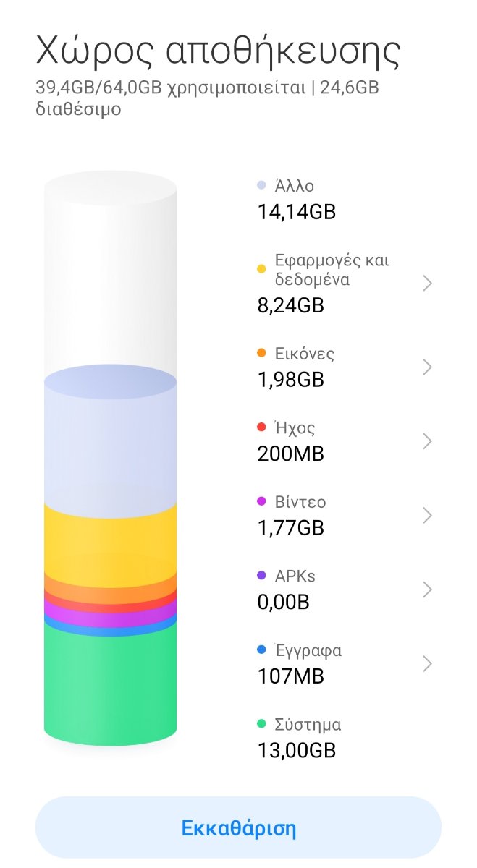This screenshot has width=477, height=868.
Task: Expand the Βίντεο chevron arrow
Action: [x=427, y=516]
